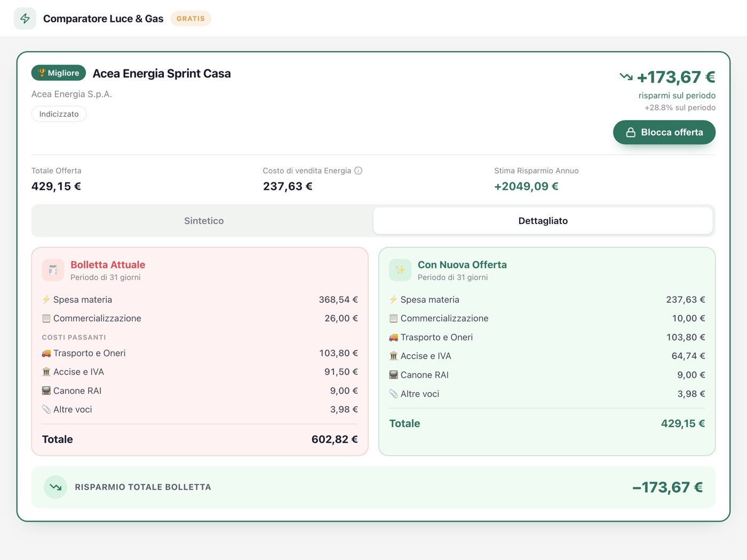Click the lightning icon of Spesa materia in Con Nuova Offerta

pos(394,300)
